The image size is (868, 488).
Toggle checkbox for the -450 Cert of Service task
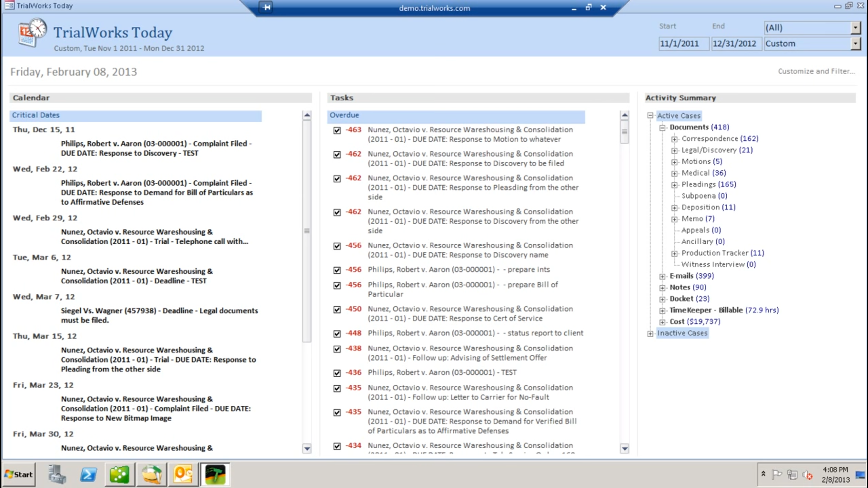tap(337, 309)
